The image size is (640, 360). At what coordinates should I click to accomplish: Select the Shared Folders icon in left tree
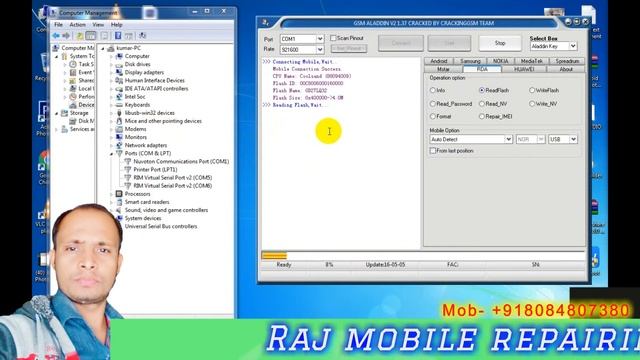(x=73, y=80)
